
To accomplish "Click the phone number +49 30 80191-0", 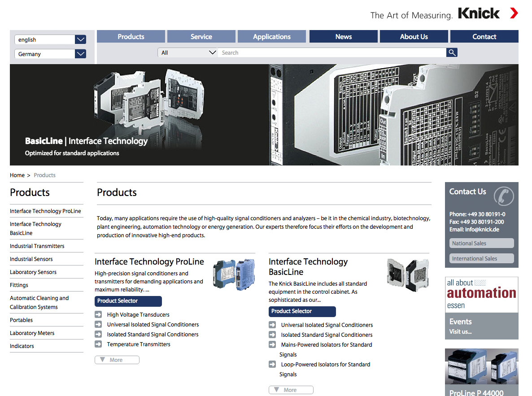I will tap(487, 214).
